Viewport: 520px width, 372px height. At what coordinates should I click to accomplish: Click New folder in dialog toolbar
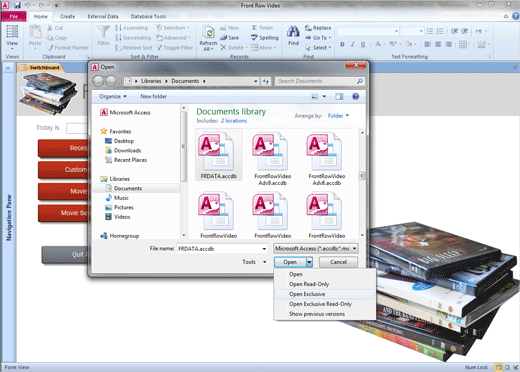[153, 96]
